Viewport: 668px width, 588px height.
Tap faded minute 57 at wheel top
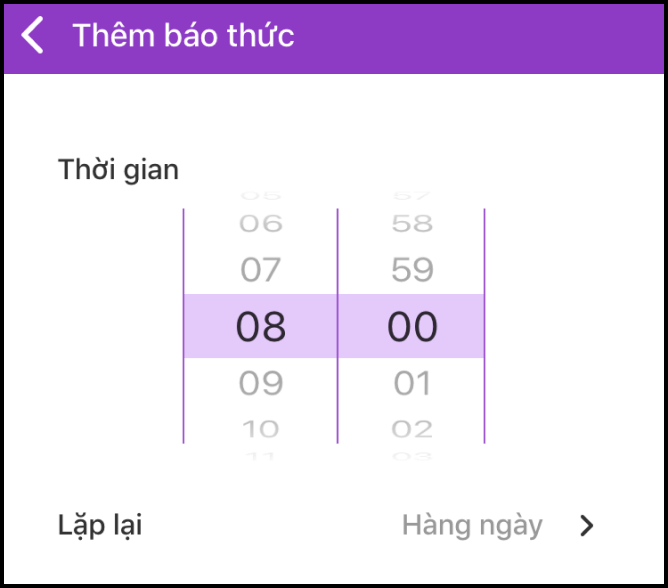click(x=412, y=195)
